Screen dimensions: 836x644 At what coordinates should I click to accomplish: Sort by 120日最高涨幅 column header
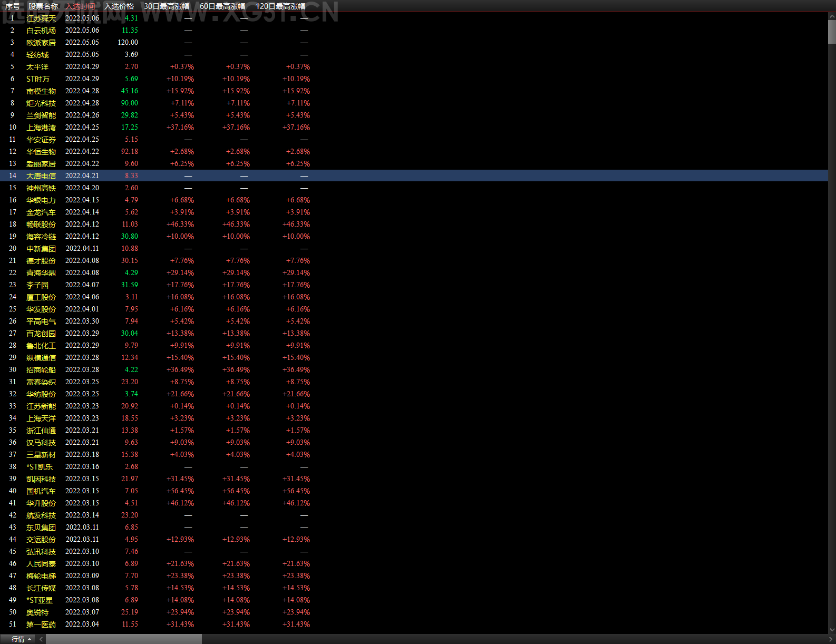coord(280,6)
